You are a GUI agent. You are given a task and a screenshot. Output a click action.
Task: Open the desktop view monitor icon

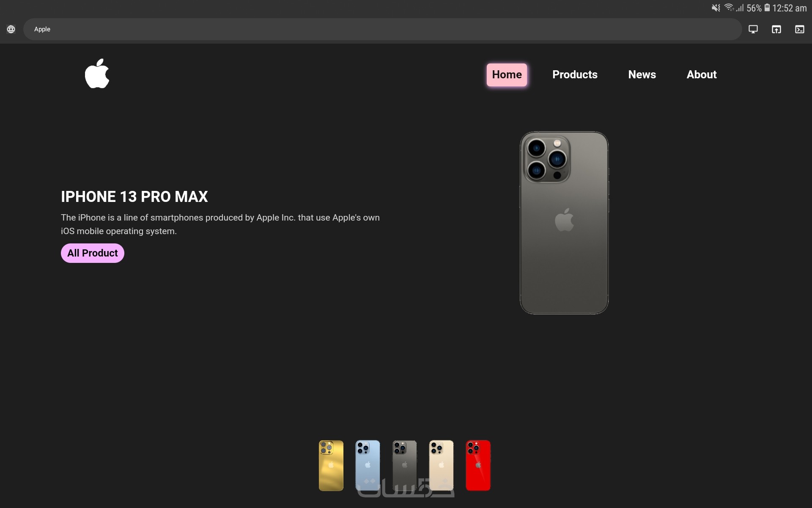(x=753, y=29)
